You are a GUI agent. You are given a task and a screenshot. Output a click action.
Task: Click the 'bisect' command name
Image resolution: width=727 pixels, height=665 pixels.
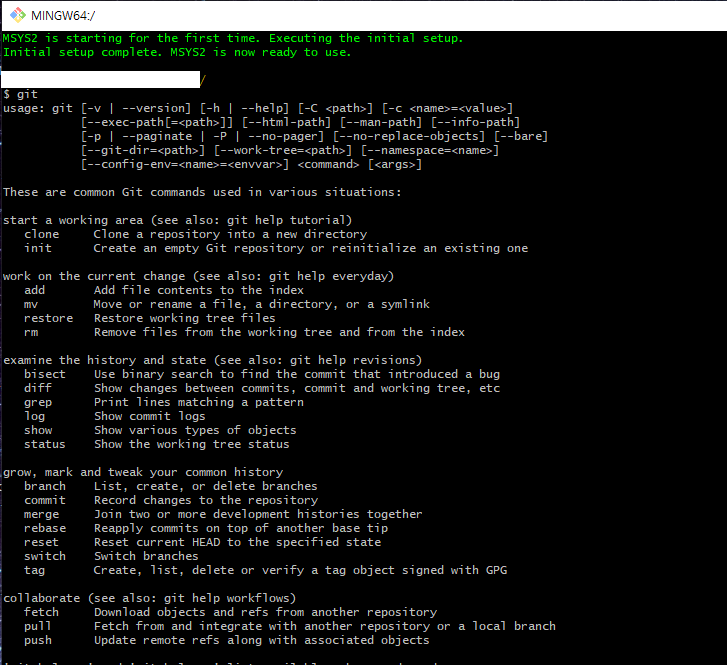coord(45,374)
